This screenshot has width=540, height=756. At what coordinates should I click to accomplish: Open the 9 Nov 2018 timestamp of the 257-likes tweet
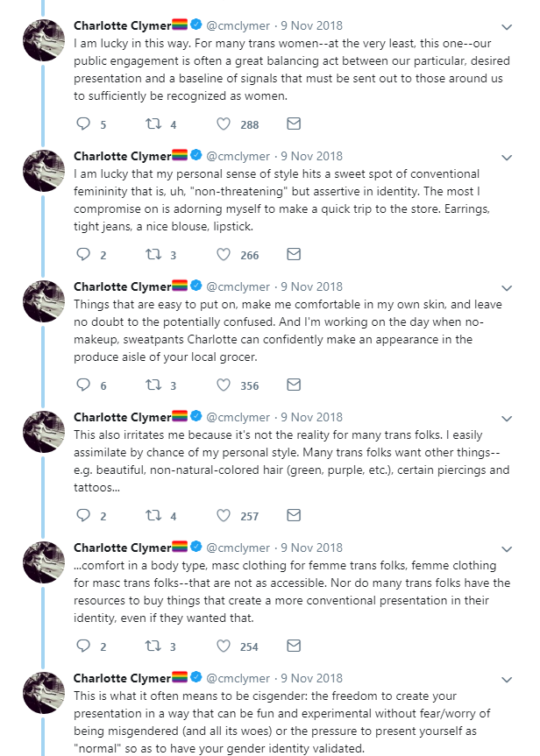coord(312,417)
